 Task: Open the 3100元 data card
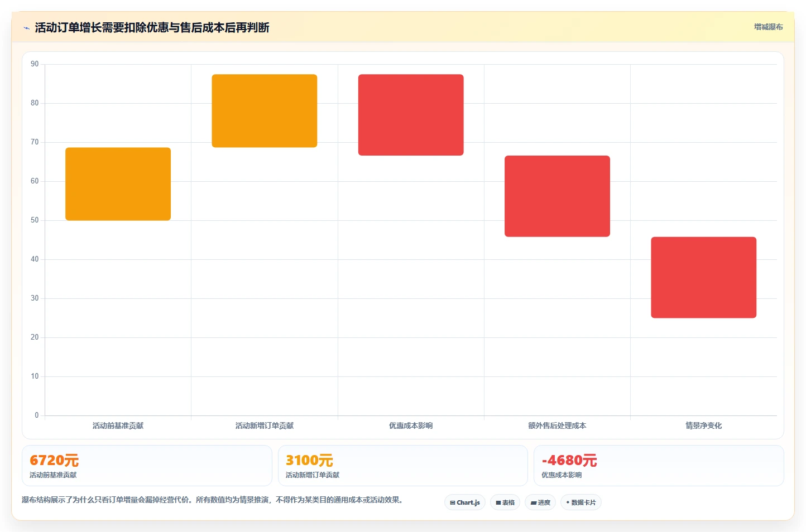402,466
